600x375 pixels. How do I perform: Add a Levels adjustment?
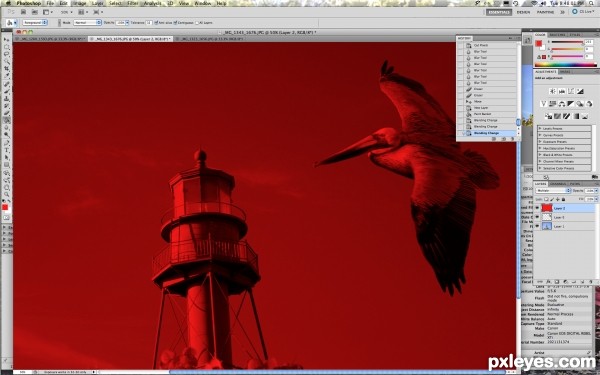tap(562, 91)
